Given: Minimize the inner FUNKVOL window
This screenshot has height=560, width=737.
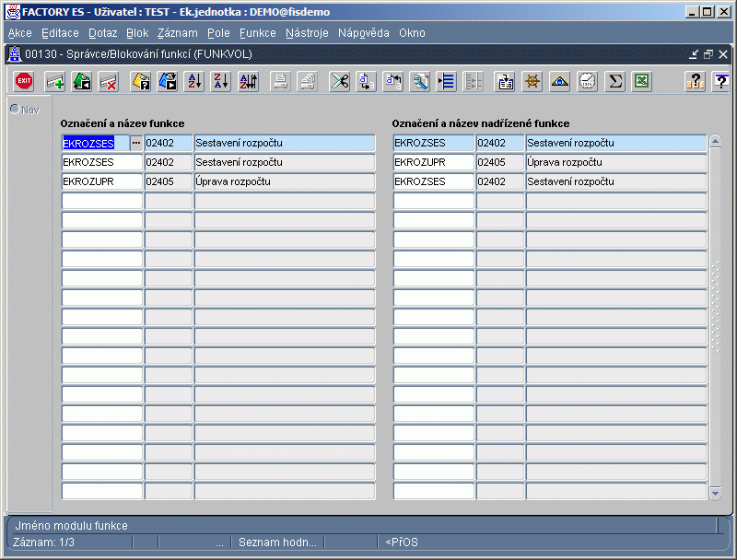Looking at the screenshot, I should tap(694, 54).
